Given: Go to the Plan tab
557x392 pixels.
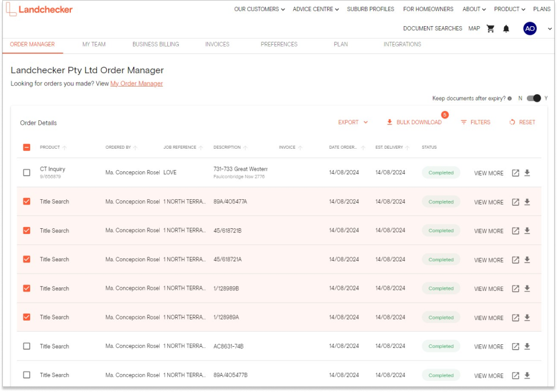Looking at the screenshot, I should click(x=341, y=44).
